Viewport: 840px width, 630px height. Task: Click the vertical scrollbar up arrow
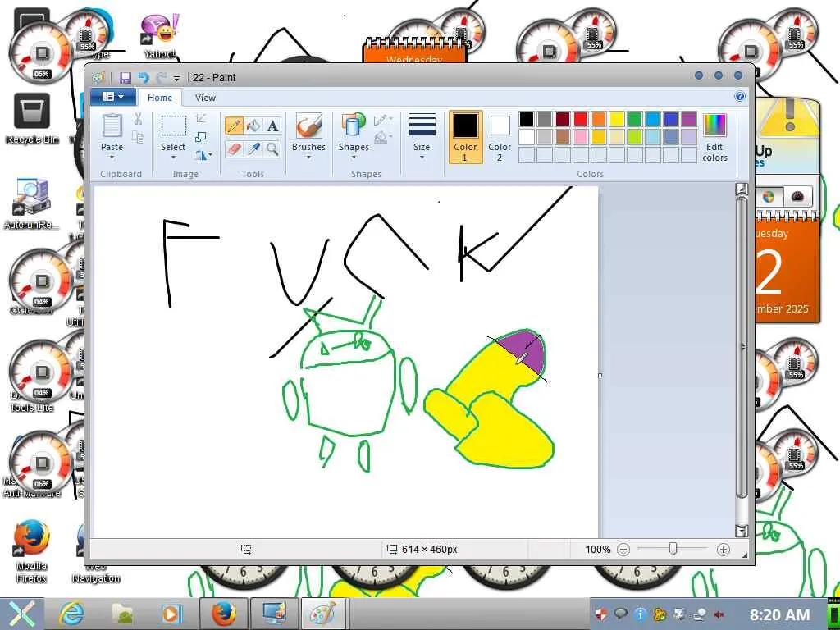click(x=742, y=189)
